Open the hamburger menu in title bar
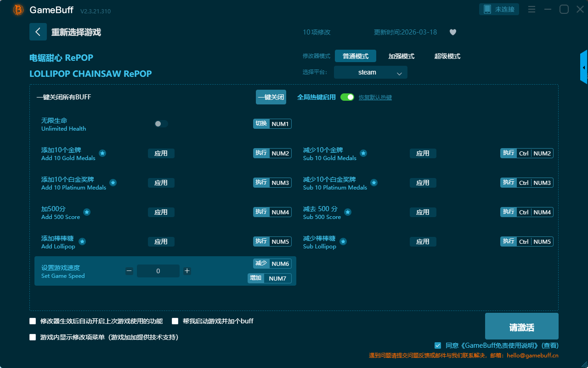 pos(531,9)
